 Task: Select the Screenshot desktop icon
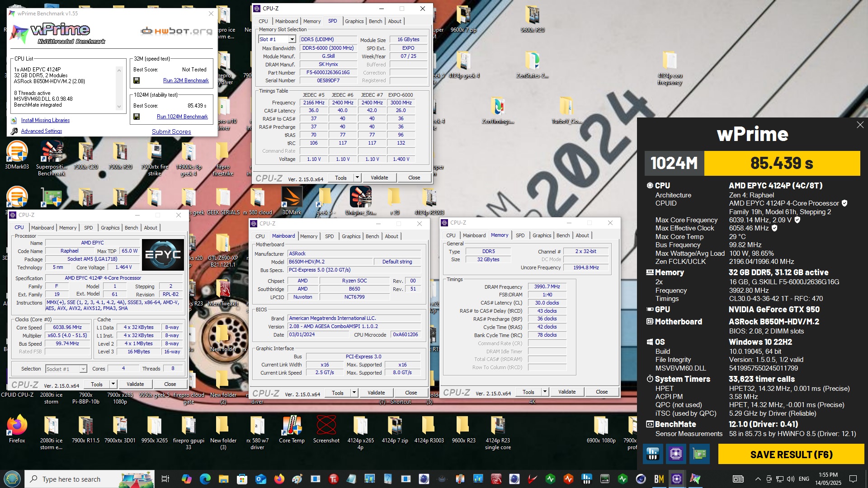326,429
